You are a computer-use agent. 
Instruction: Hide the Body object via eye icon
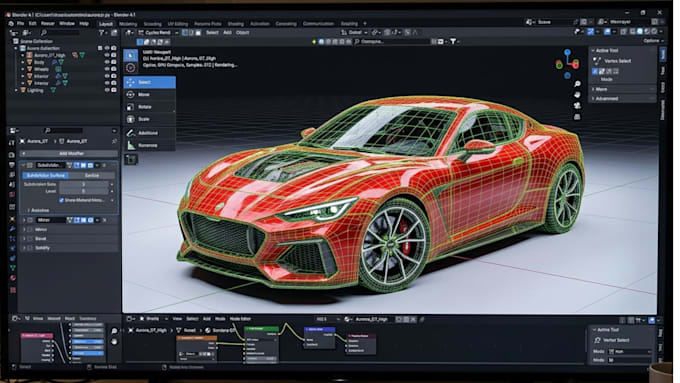107,62
